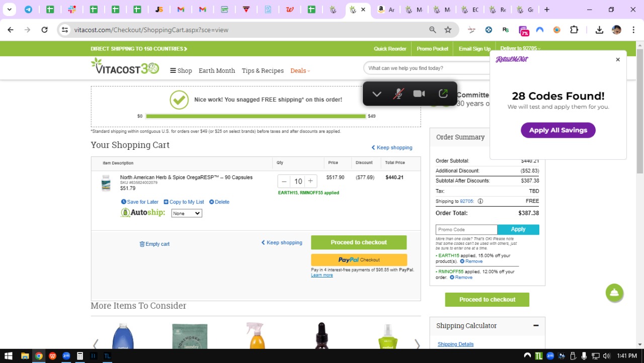Copy the item to My List
This screenshot has height=363, width=644.
(184, 202)
